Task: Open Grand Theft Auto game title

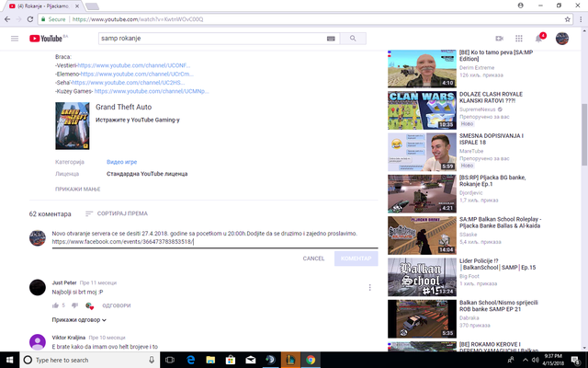Action: [123, 107]
